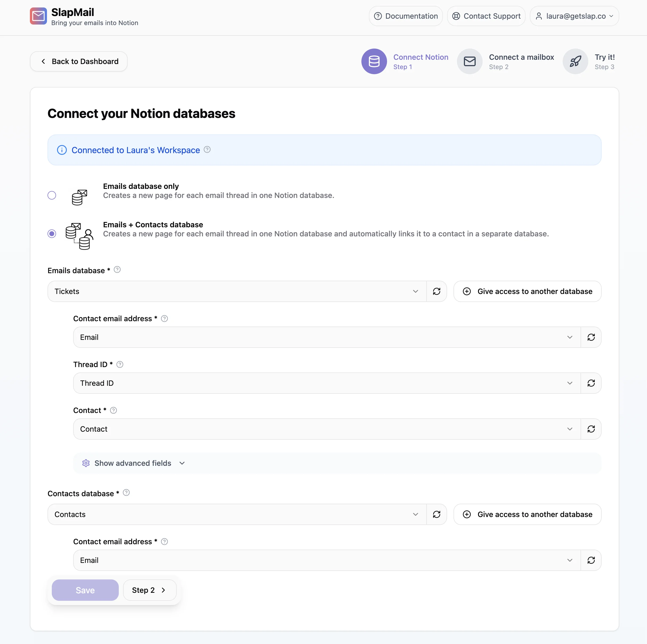Click Back to Dashboard
The image size is (647, 644).
pyautogui.click(x=78, y=61)
